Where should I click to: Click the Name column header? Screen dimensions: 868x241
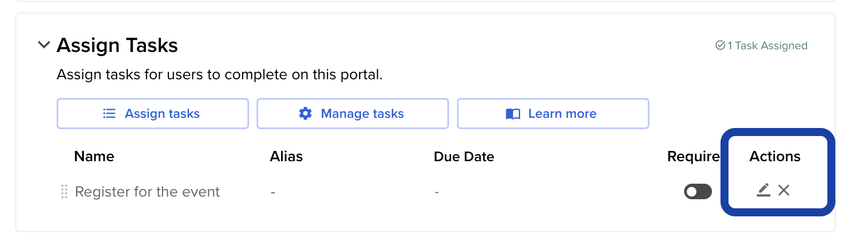click(94, 156)
